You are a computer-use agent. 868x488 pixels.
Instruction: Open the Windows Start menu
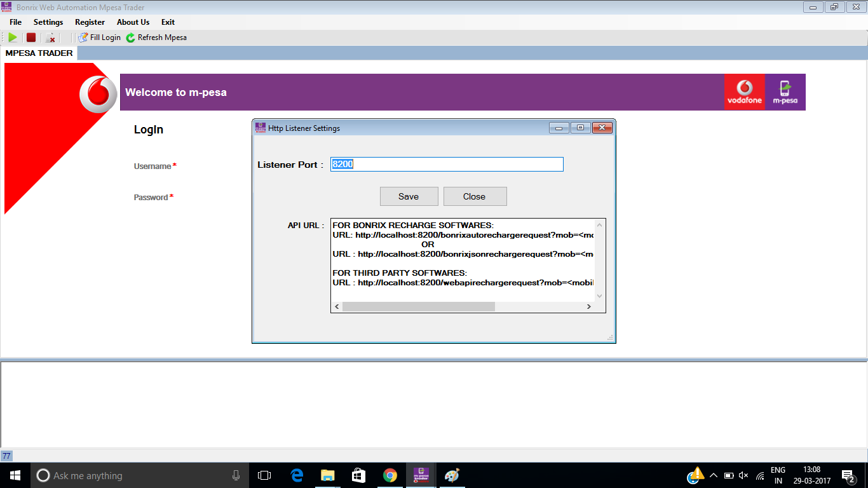click(x=15, y=475)
